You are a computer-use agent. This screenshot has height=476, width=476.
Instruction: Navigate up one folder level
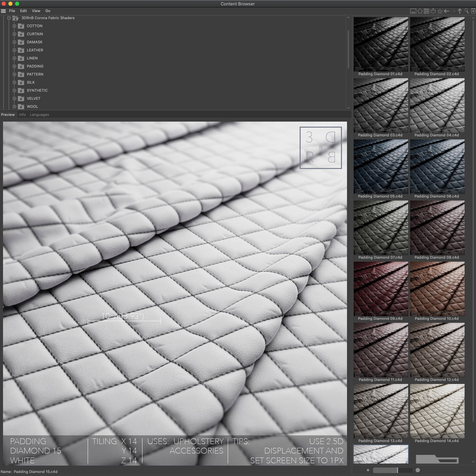pos(460,11)
